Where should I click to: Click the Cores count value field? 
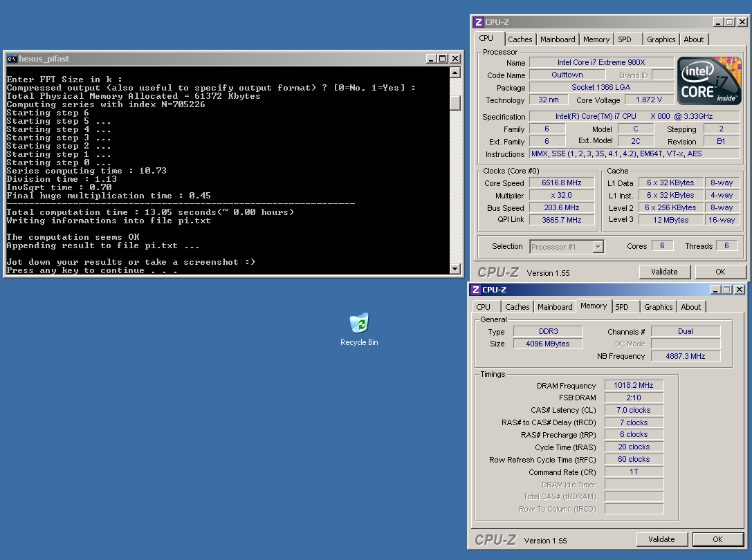[x=662, y=245]
